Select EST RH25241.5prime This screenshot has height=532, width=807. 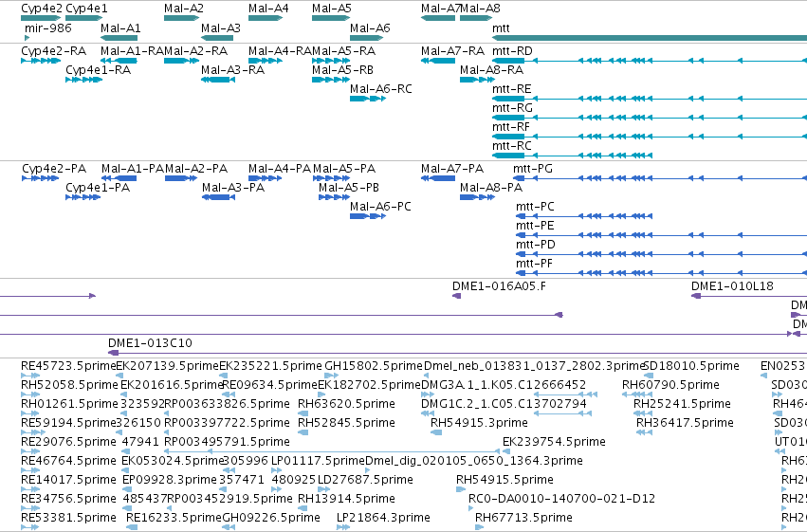(x=643, y=413)
